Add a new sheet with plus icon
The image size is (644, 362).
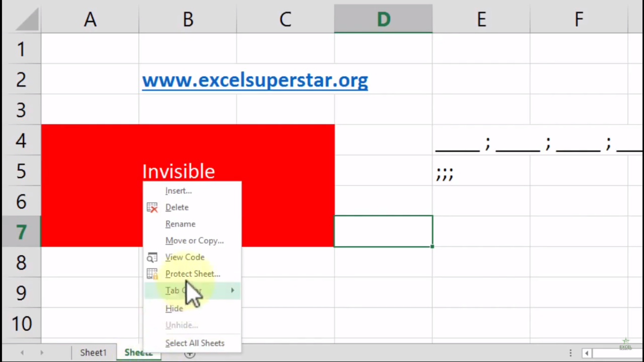pyautogui.click(x=190, y=354)
